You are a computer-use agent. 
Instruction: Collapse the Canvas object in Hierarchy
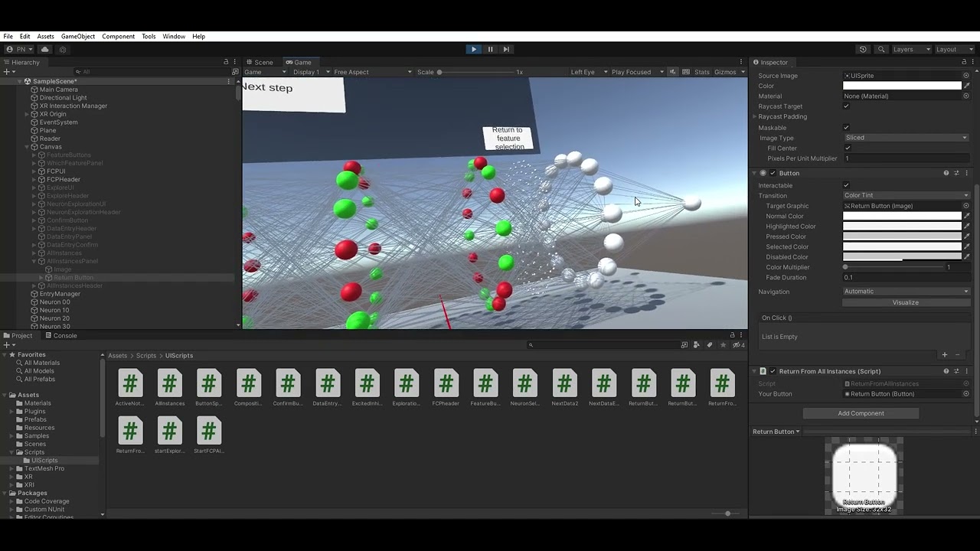tap(27, 147)
